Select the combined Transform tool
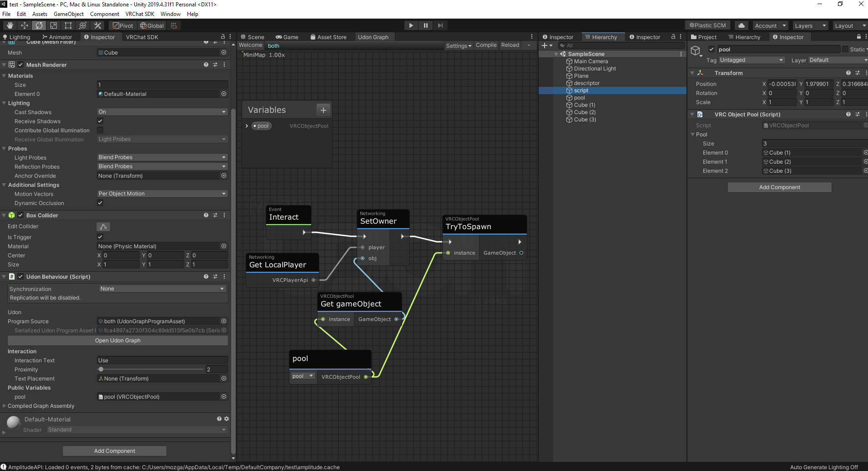The height and width of the screenshot is (471, 868). [x=83, y=25]
